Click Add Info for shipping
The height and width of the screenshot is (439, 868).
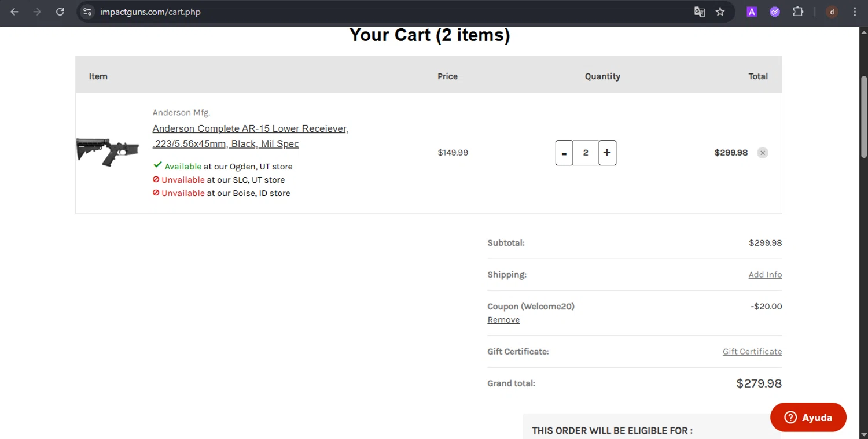765,275
